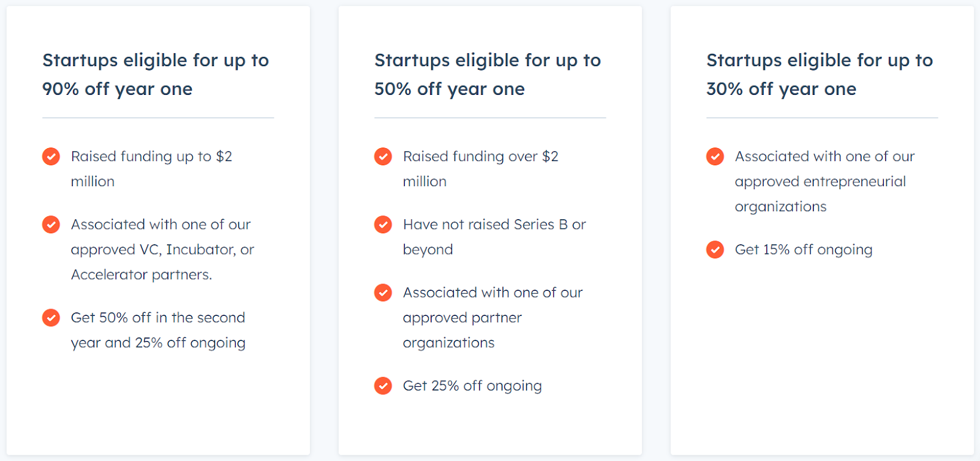Click the "Get 15% off ongoing" text

(x=804, y=250)
